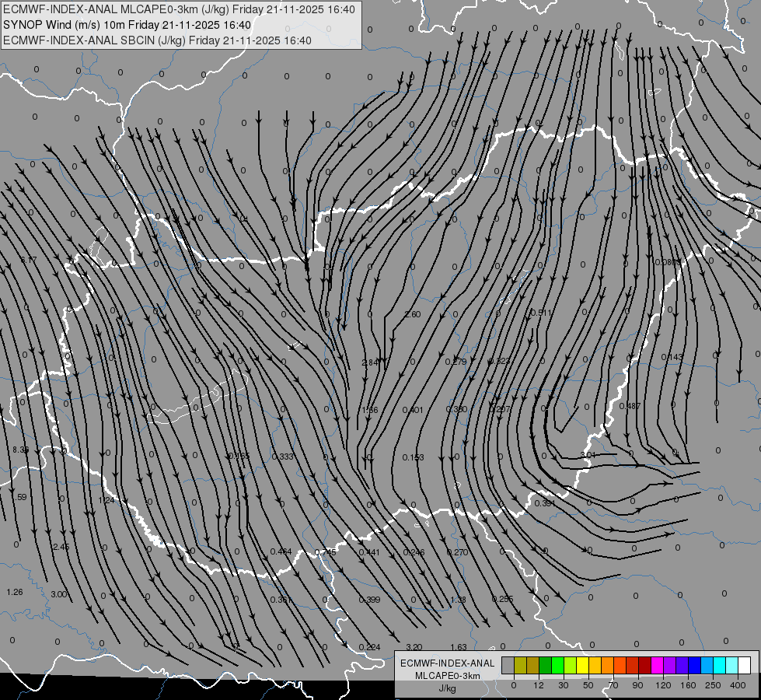Click the map value 0.380
Image resolution: width=761 pixels, height=700 pixels.
pyautogui.click(x=457, y=410)
